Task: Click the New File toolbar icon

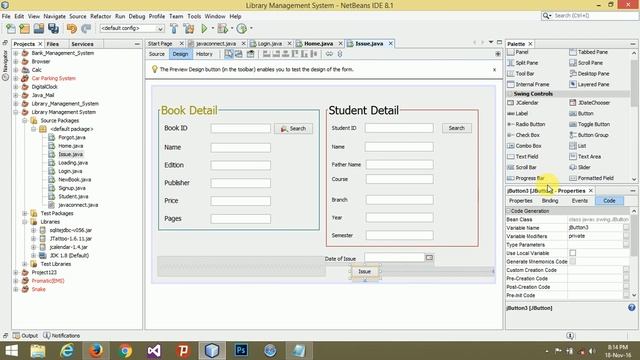Action: [x=11, y=29]
